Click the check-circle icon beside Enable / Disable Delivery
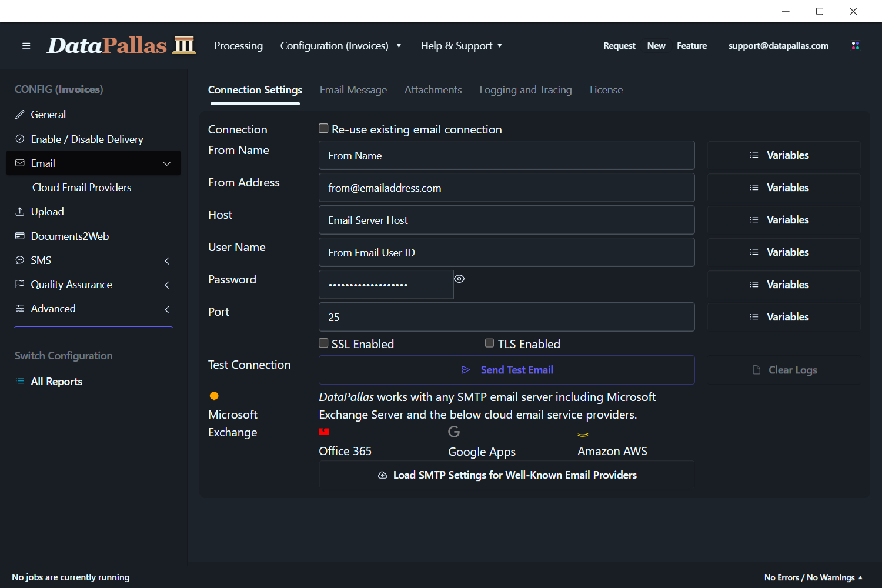882x588 pixels. pyautogui.click(x=20, y=139)
